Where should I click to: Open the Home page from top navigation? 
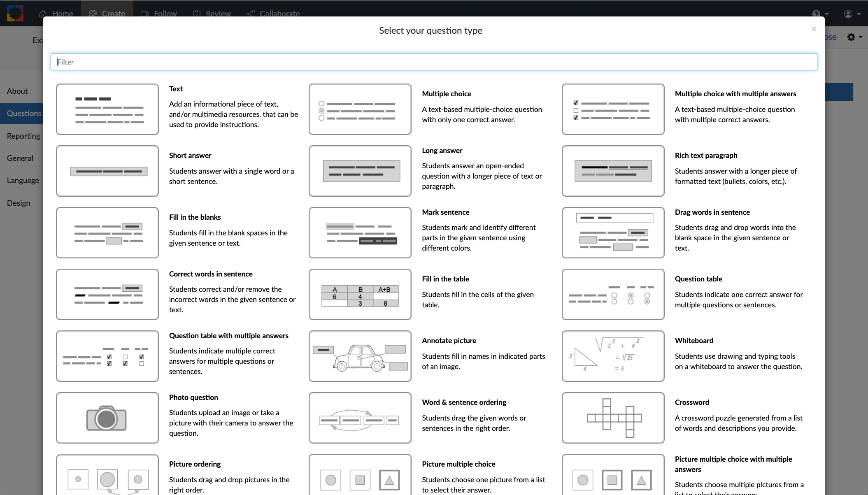point(56,13)
